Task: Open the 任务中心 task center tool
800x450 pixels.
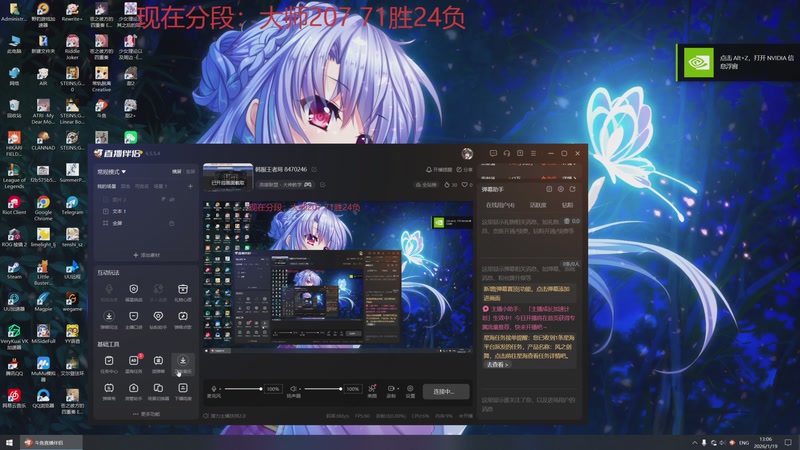Action: click(109, 364)
